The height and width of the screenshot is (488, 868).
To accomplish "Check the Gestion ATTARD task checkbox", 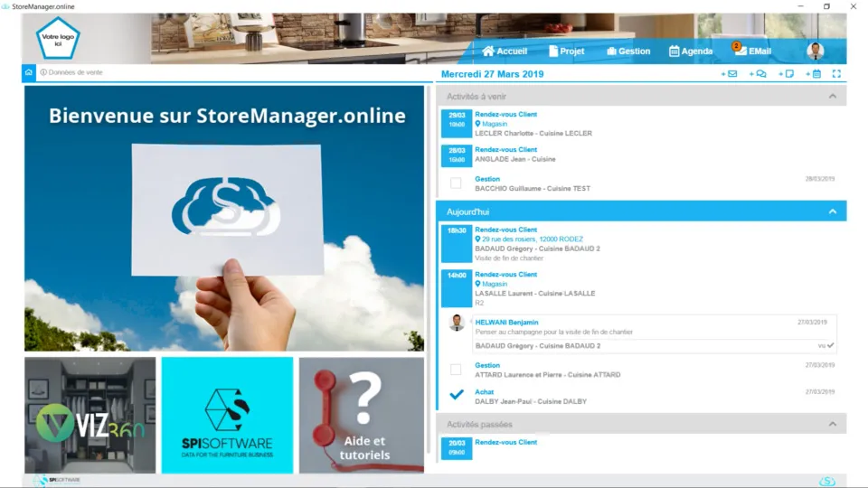I will click(x=456, y=370).
